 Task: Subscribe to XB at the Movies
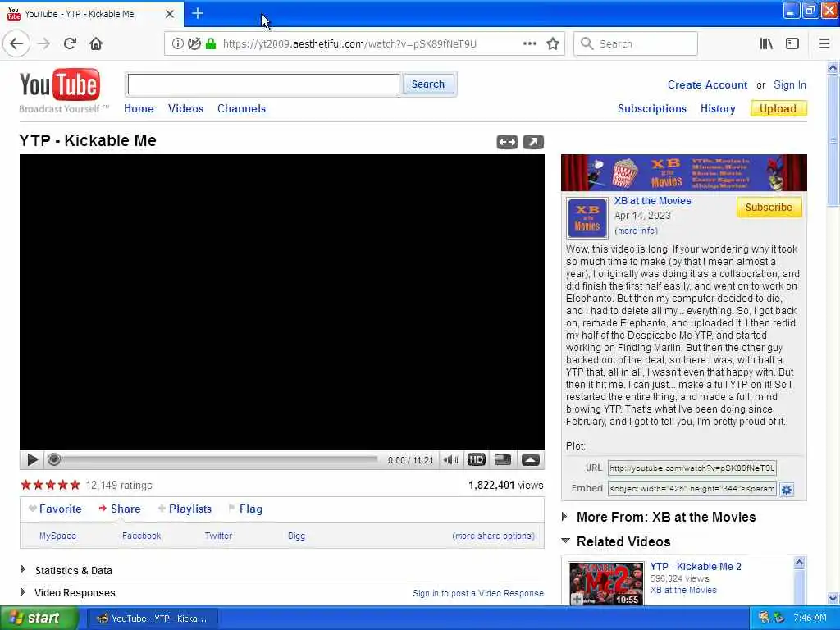tap(769, 208)
